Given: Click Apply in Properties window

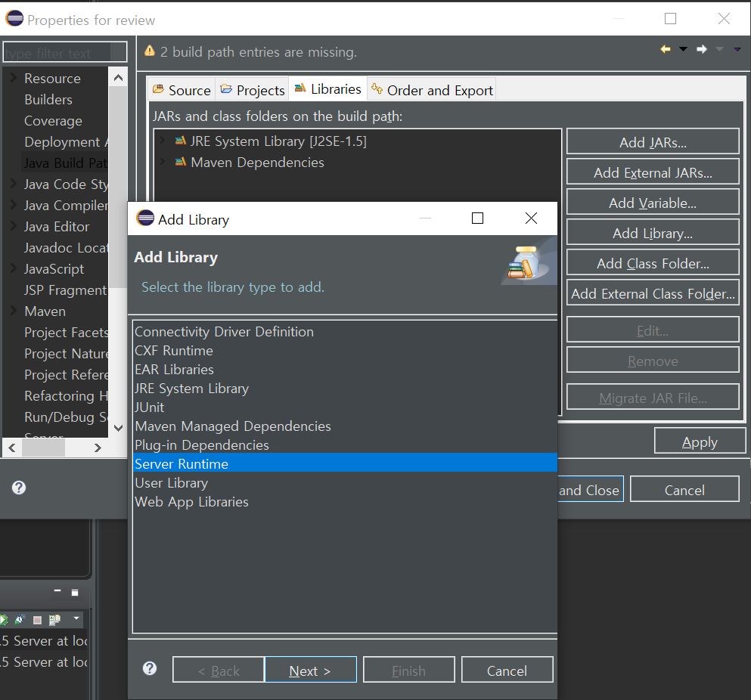Looking at the screenshot, I should [700, 441].
